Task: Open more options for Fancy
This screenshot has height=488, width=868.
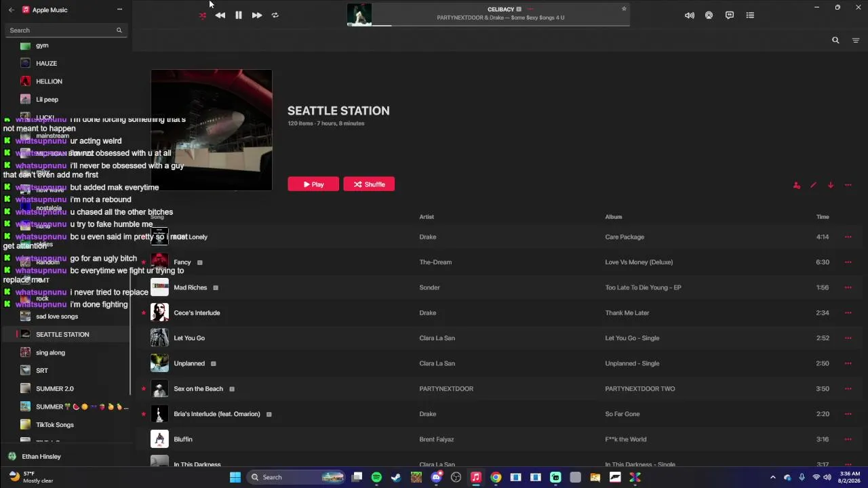Action: 848,262
